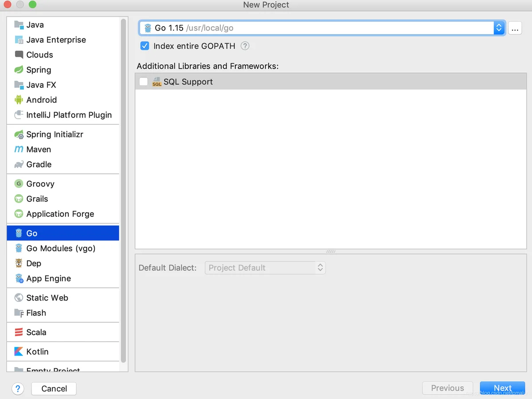532x399 pixels.
Task: Open the Go SDK dropdown arrow
Action: [x=499, y=28]
